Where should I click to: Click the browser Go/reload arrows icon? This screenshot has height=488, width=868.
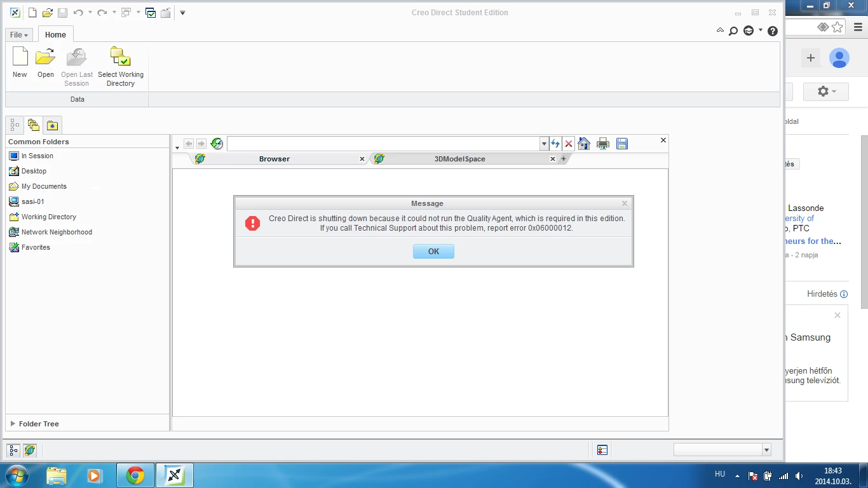point(555,144)
